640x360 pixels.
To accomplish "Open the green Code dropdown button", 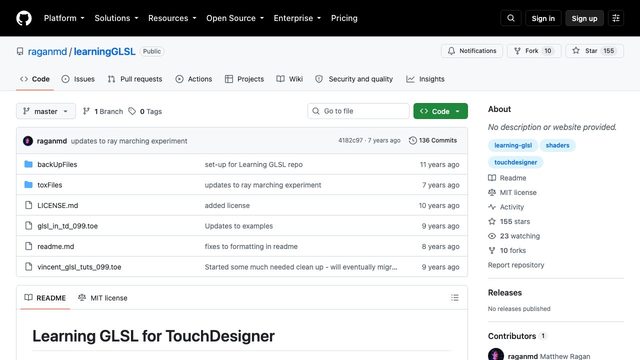I will coord(440,111).
